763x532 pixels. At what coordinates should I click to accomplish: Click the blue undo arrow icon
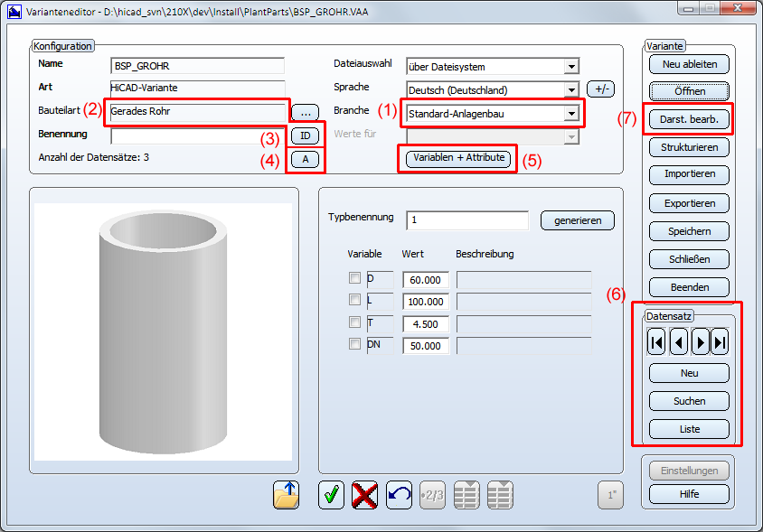399,495
